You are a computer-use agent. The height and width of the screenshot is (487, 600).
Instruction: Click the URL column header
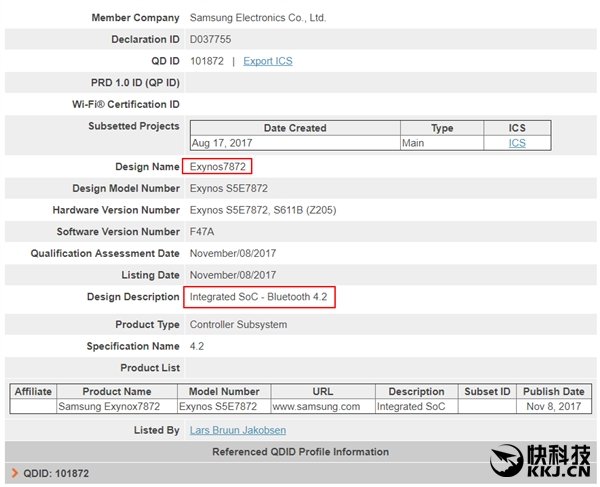coord(323,392)
